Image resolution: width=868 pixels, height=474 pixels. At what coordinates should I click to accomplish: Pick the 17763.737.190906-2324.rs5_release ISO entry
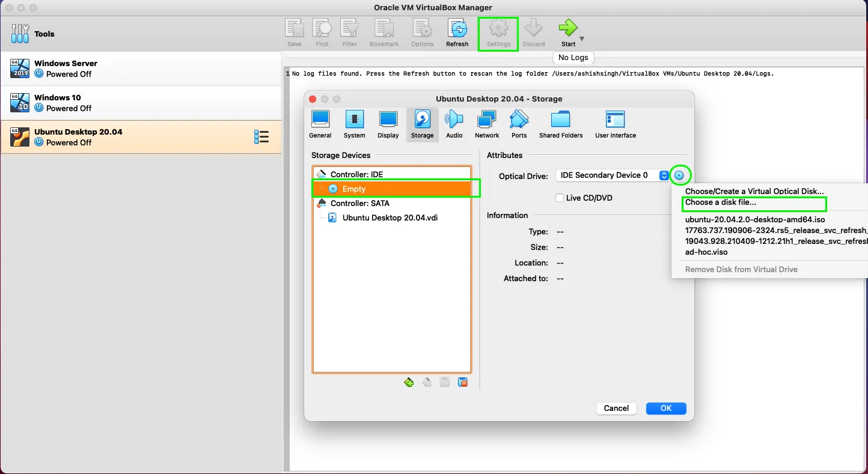776,231
